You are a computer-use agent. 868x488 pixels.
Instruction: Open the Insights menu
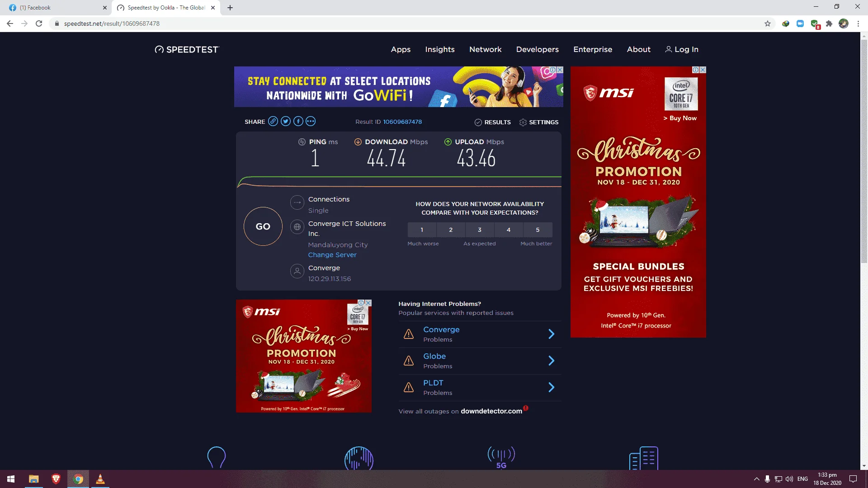(x=440, y=50)
